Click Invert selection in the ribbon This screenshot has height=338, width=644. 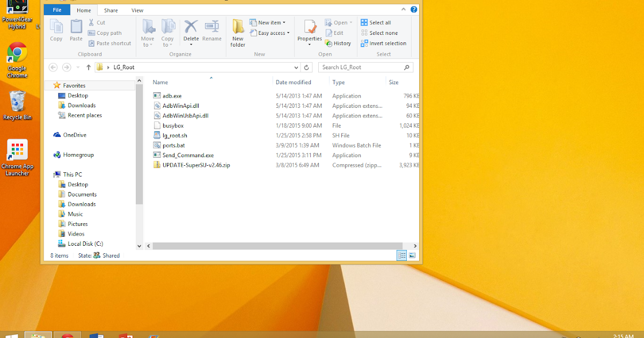384,43
